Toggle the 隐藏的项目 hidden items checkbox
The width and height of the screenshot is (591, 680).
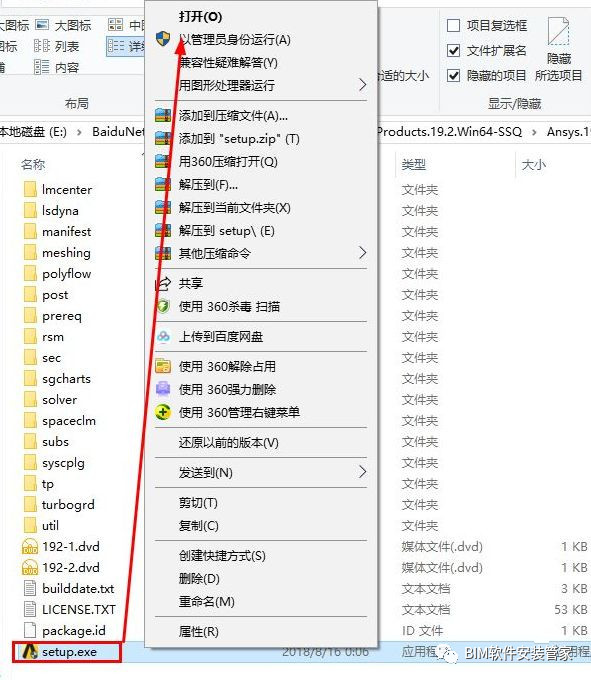point(453,75)
